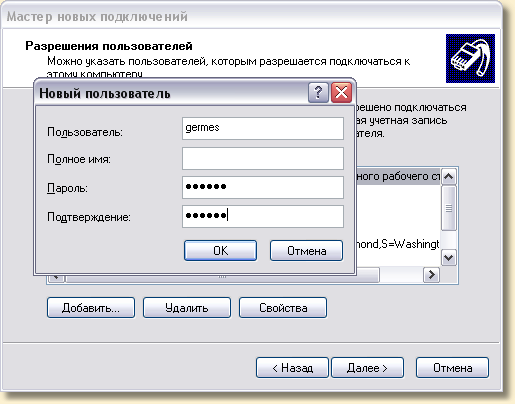
Task: Focus the empty Полное имя field
Action: pyautogui.click(x=263, y=158)
